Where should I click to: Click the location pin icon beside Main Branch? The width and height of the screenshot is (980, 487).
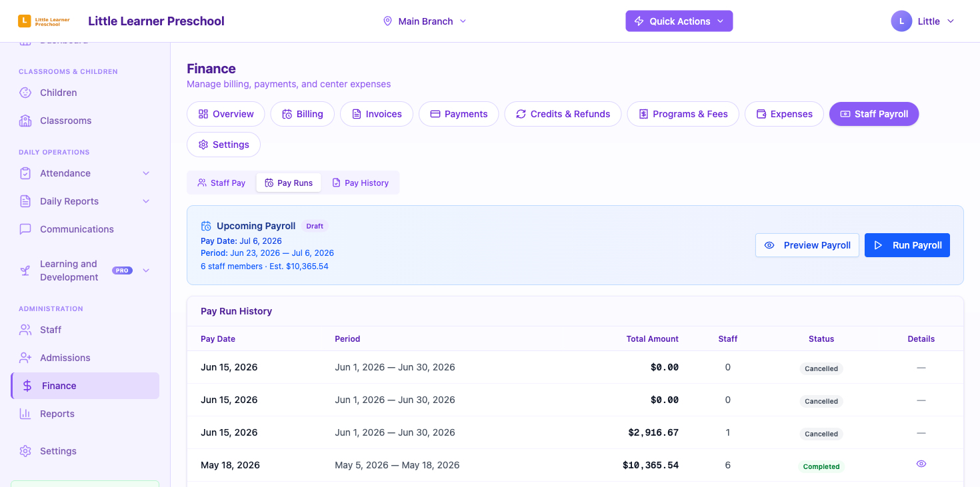(x=387, y=21)
